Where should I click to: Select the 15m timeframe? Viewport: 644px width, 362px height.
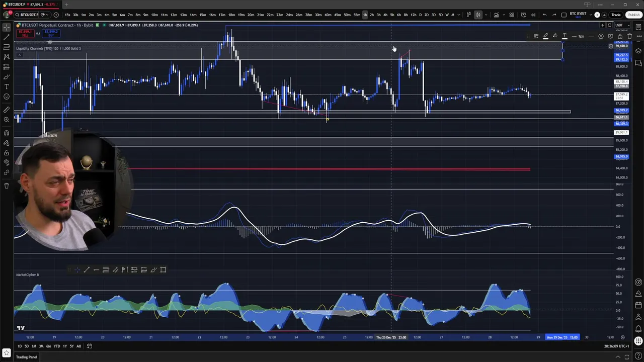pos(202,15)
